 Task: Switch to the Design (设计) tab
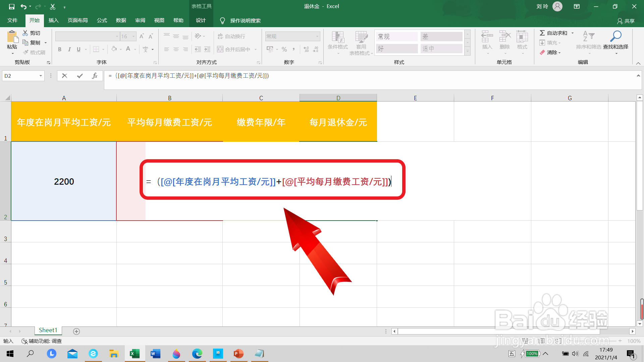click(201, 20)
